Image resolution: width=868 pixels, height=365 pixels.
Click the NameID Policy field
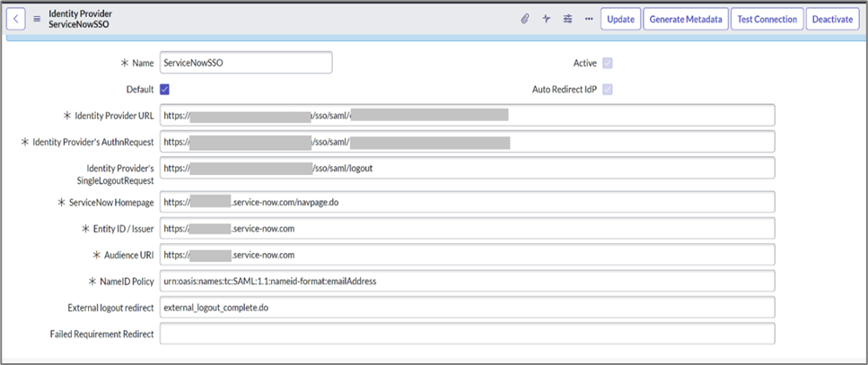(466, 282)
